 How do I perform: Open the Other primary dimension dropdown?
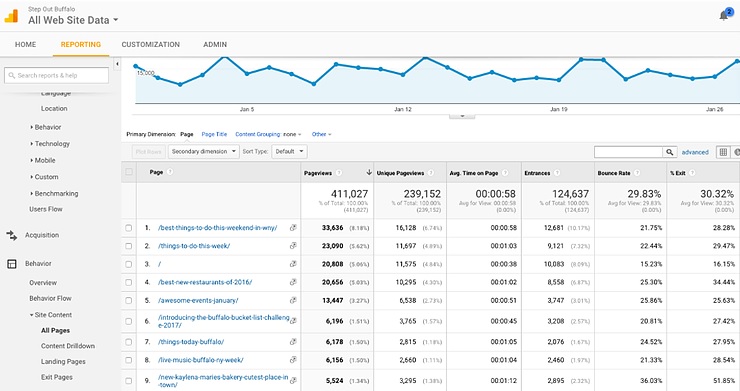321,134
